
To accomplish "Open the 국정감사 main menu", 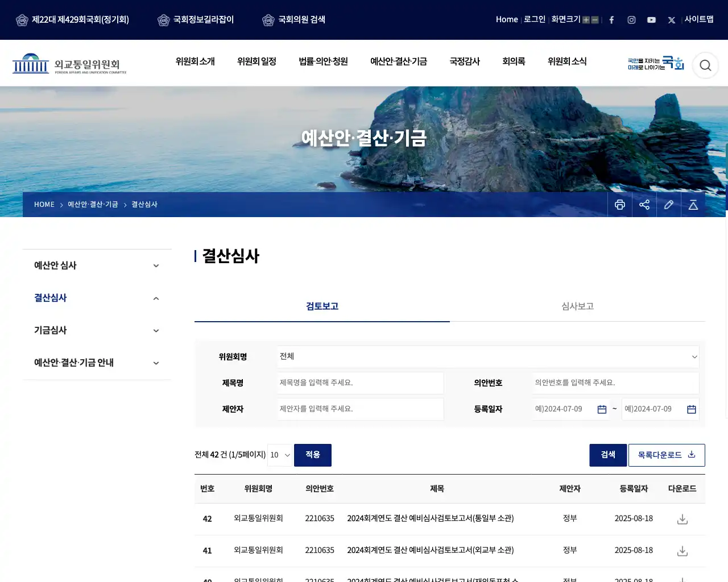I will [x=465, y=61].
